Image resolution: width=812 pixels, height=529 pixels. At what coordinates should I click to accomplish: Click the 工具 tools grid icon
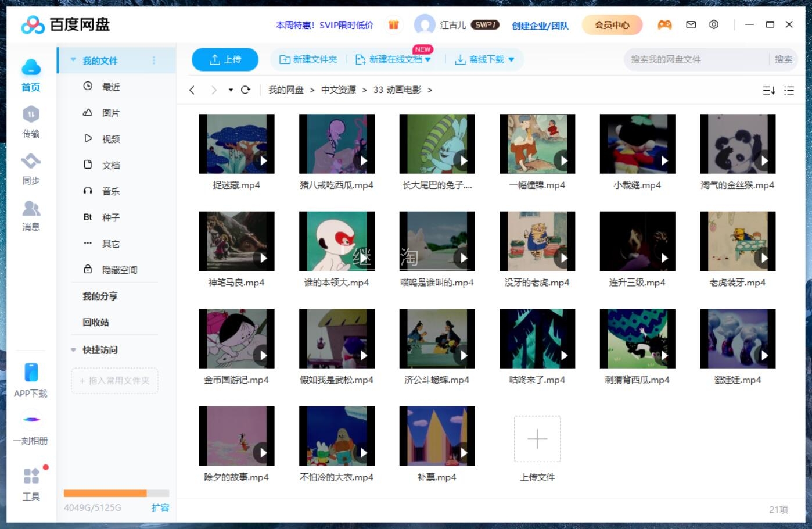pyautogui.click(x=31, y=476)
